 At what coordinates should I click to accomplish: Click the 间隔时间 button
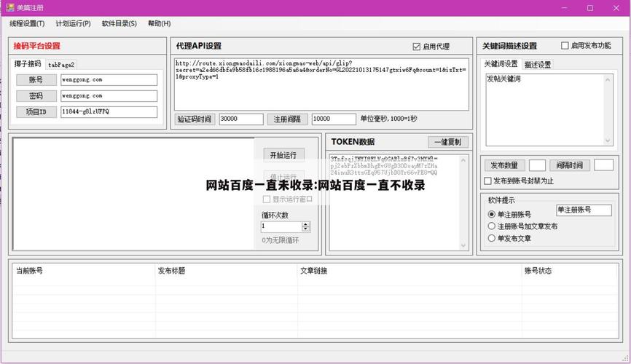point(569,165)
